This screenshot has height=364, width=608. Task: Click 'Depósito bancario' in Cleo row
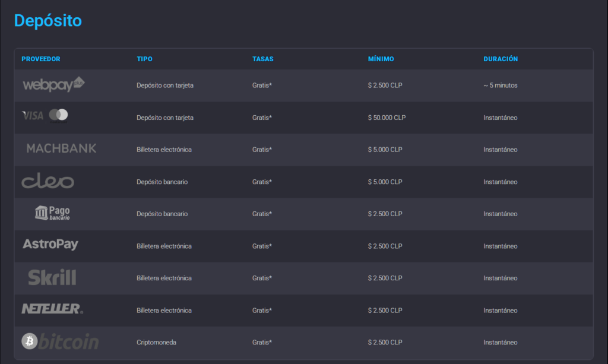pyautogui.click(x=162, y=182)
